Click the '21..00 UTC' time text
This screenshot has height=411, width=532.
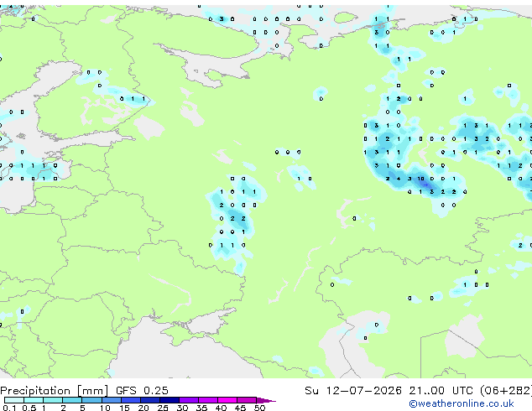pyautogui.click(x=441, y=390)
